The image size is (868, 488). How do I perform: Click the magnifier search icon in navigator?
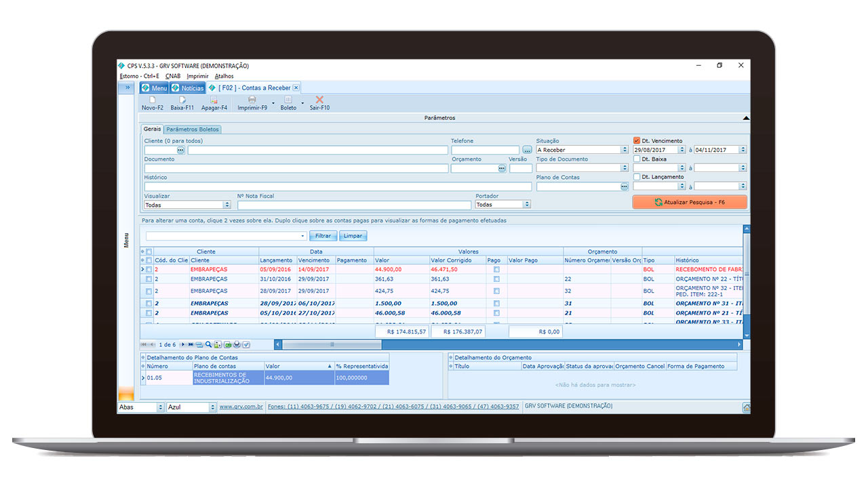208,345
